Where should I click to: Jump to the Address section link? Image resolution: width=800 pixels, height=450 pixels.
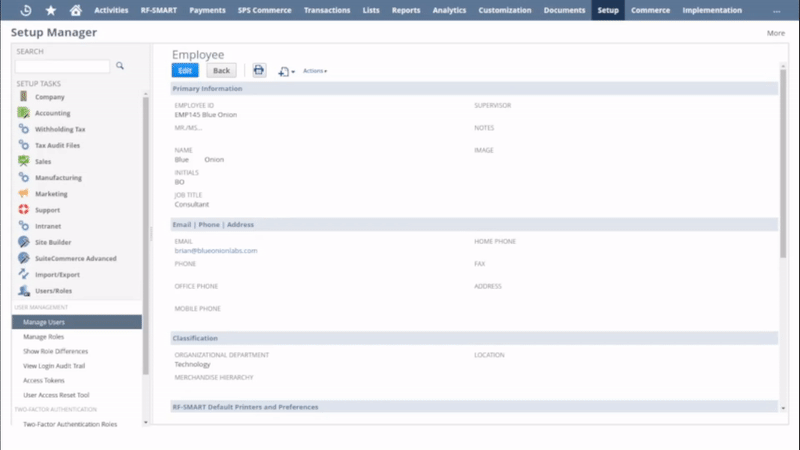(240, 224)
